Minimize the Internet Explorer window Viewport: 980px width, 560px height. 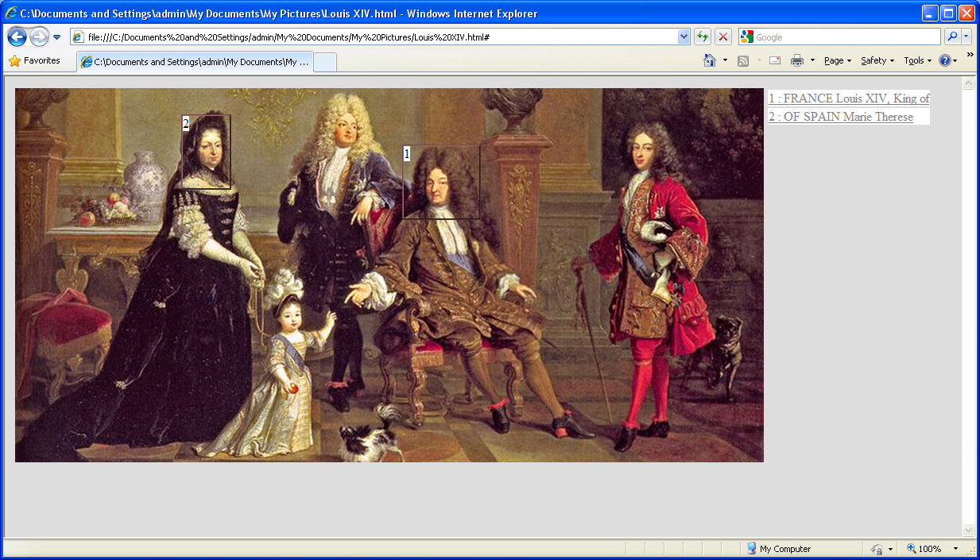pyautogui.click(x=930, y=14)
